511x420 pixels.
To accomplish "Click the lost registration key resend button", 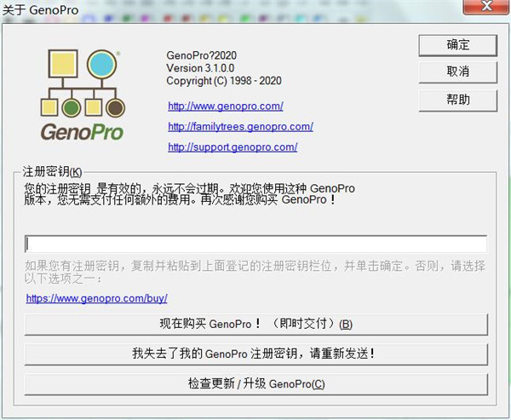I will tap(256, 354).
